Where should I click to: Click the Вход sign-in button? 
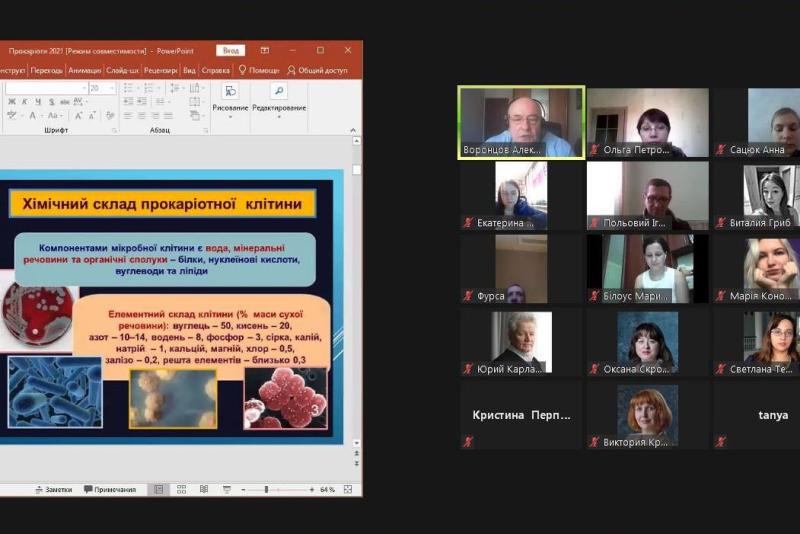[231, 50]
